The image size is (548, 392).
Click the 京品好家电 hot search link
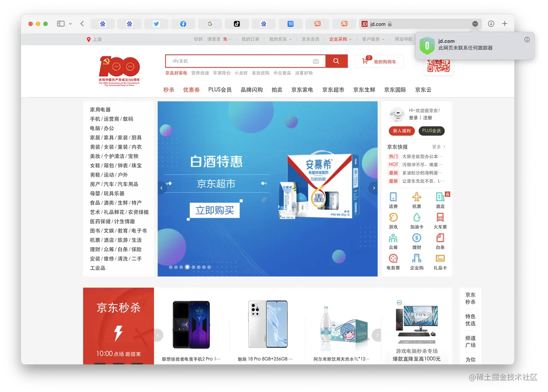[176, 73]
